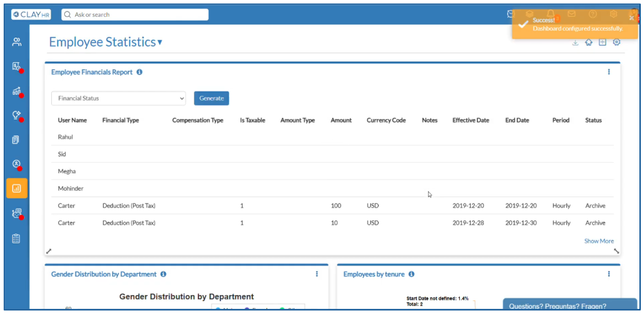Click Carter in the amount 10 row
This screenshot has width=644, height=314.
(x=67, y=223)
